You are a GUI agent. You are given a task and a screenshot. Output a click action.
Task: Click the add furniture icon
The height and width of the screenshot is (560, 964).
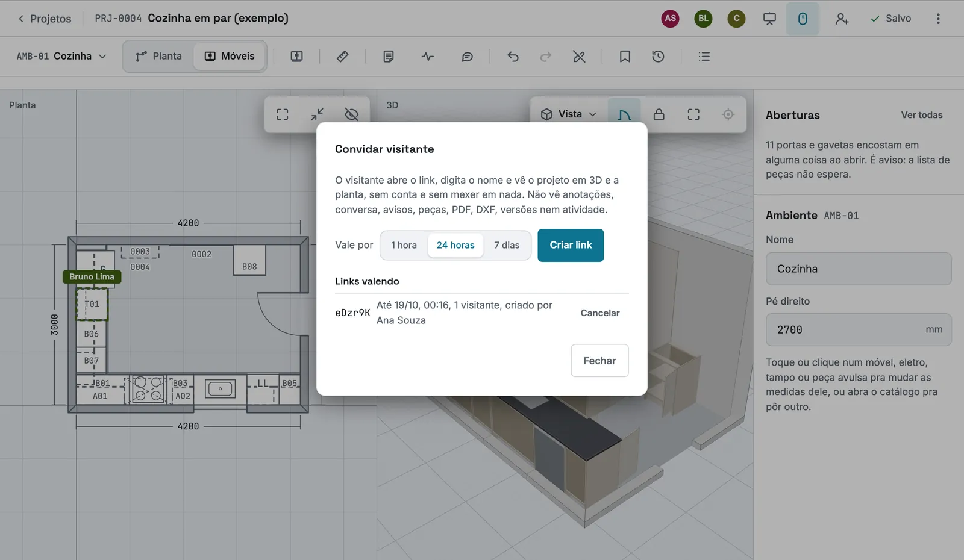tap(296, 56)
